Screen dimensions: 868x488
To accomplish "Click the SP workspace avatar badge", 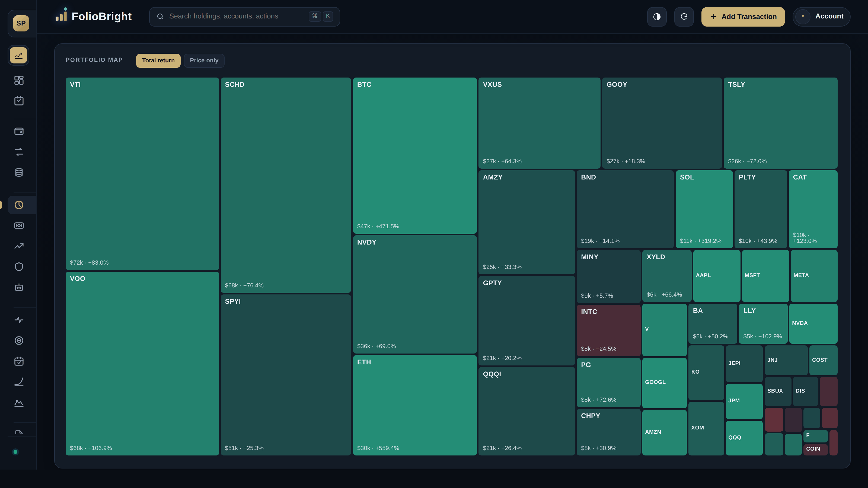I will point(21,23).
